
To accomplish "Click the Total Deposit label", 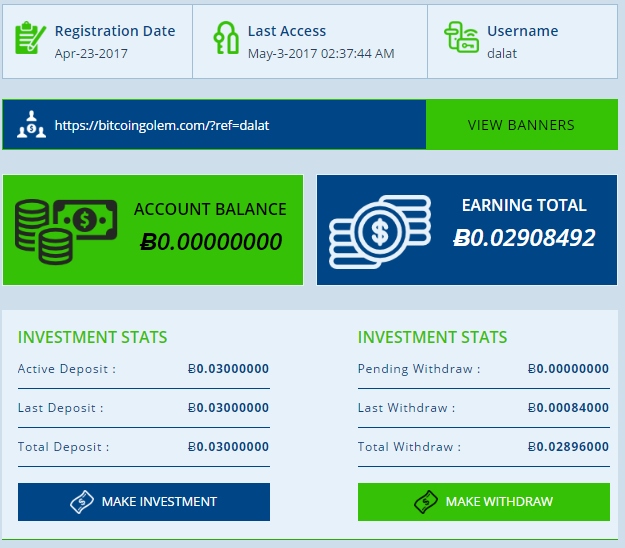I will pos(63,447).
